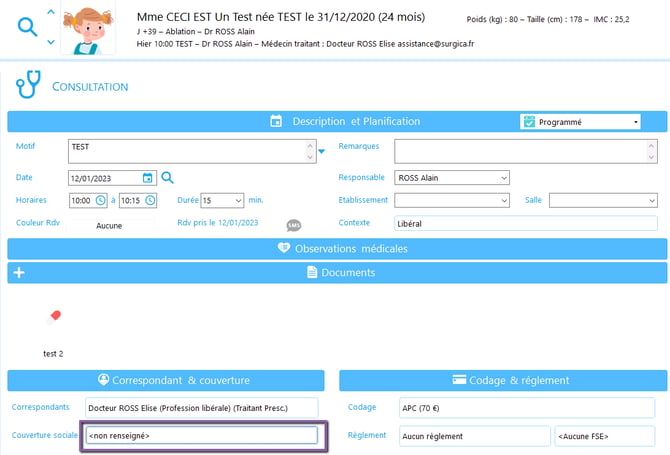The width and height of the screenshot is (670, 455).
Task: Open the test 2 document thumbnail
Action: click(x=54, y=317)
